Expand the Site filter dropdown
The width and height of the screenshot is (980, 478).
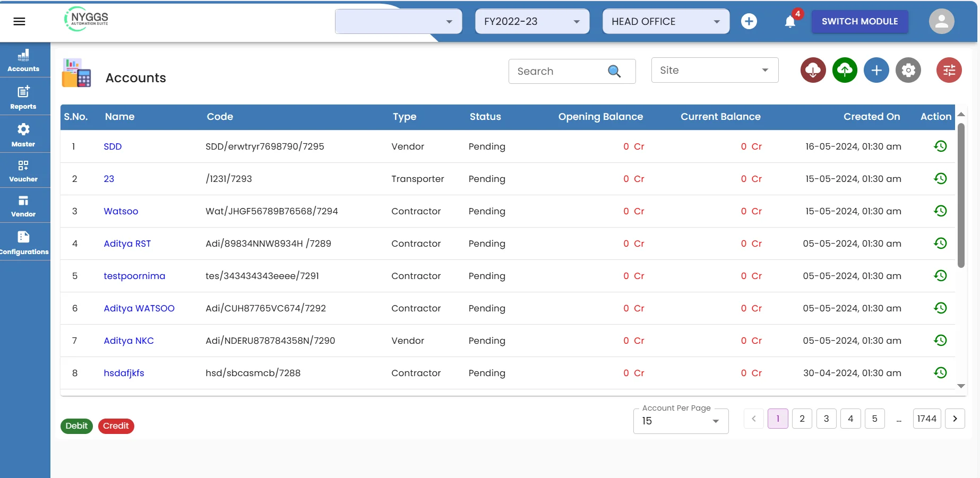[715, 70]
